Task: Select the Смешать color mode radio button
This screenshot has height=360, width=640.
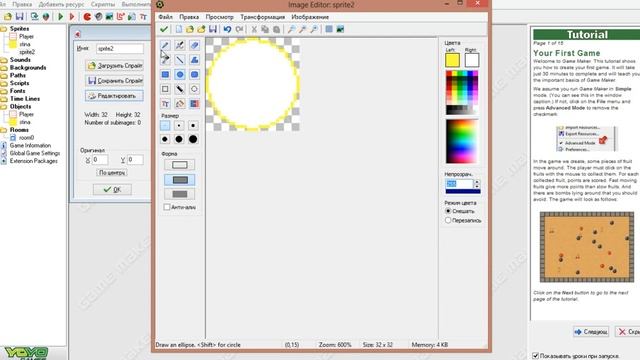Action: [448, 211]
